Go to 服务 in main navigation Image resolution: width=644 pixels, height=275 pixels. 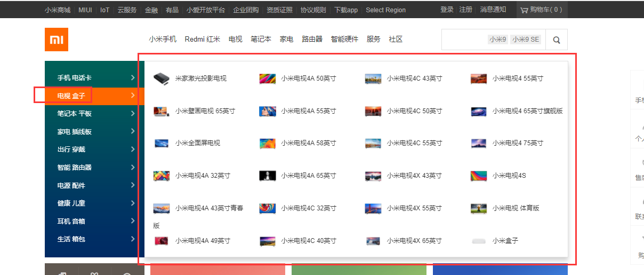(374, 39)
